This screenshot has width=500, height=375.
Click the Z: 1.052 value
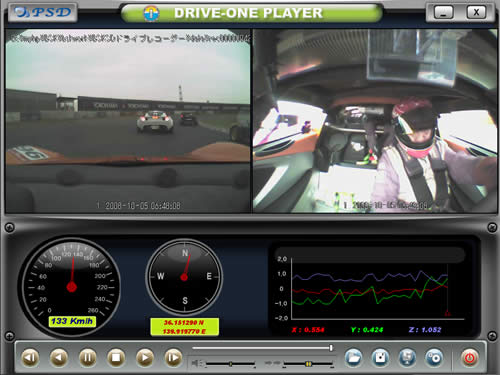point(425,330)
